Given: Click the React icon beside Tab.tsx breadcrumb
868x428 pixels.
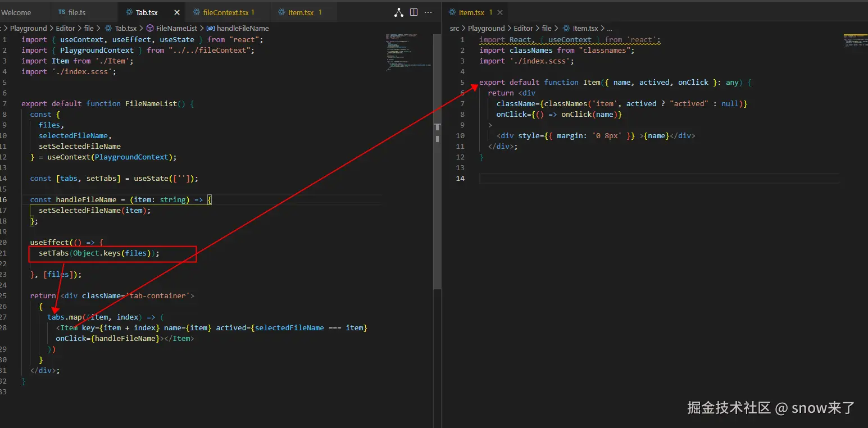Looking at the screenshot, I should point(109,28).
